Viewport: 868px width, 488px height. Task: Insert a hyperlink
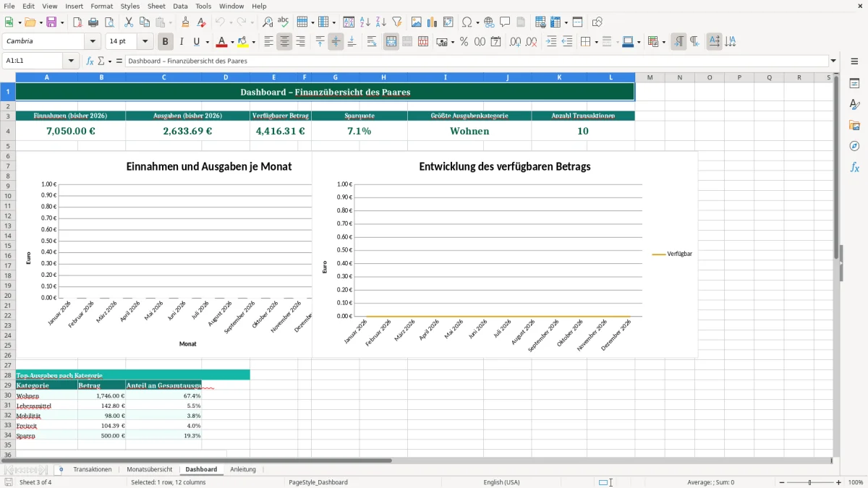489,22
